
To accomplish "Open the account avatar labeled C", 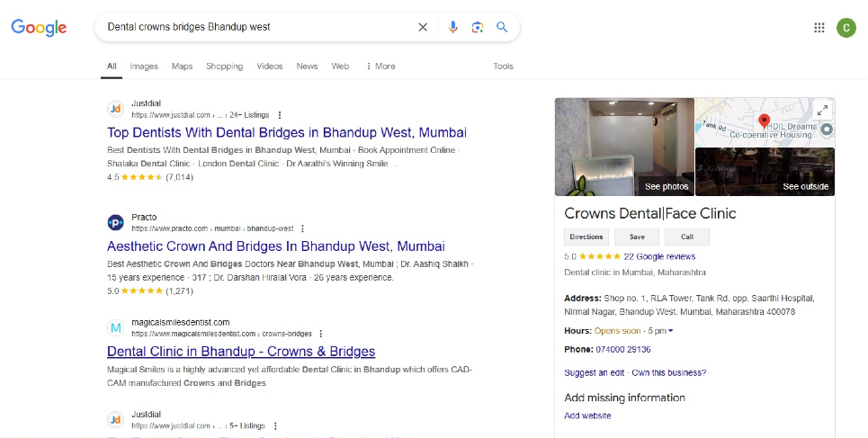I will coord(846,27).
